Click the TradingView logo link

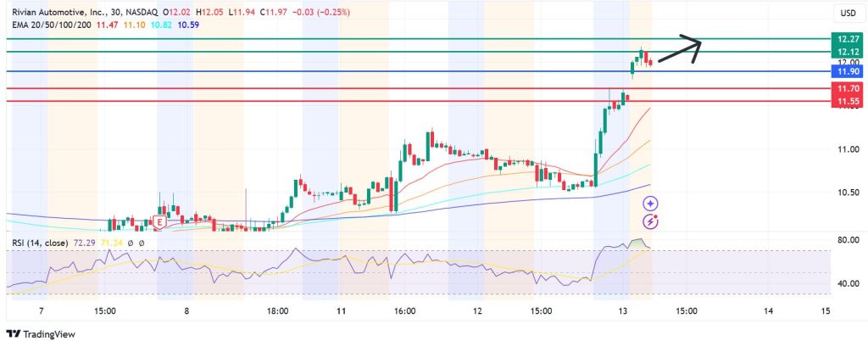[x=42, y=334]
